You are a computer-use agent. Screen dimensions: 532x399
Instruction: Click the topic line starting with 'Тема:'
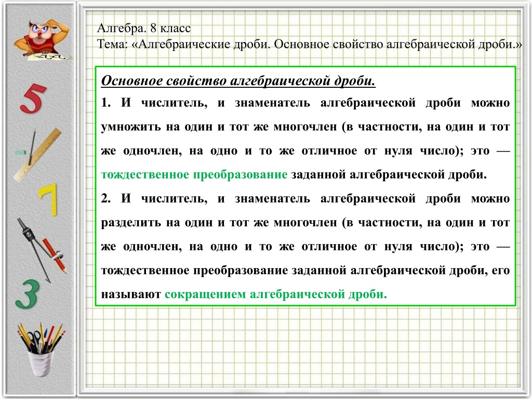point(309,45)
